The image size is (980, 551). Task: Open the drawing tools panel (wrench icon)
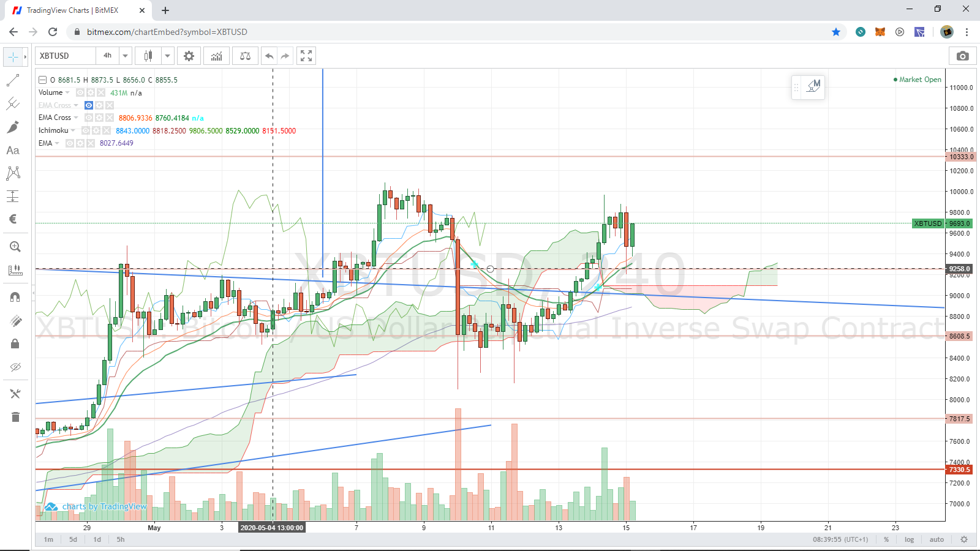tap(15, 394)
